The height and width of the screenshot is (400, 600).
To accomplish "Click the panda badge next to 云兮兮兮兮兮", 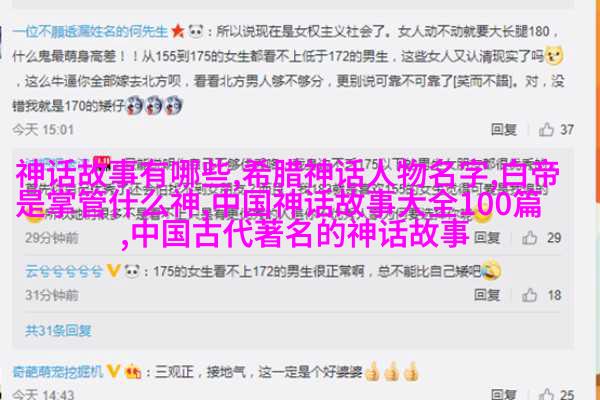I will pyautogui.click(x=132, y=271).
